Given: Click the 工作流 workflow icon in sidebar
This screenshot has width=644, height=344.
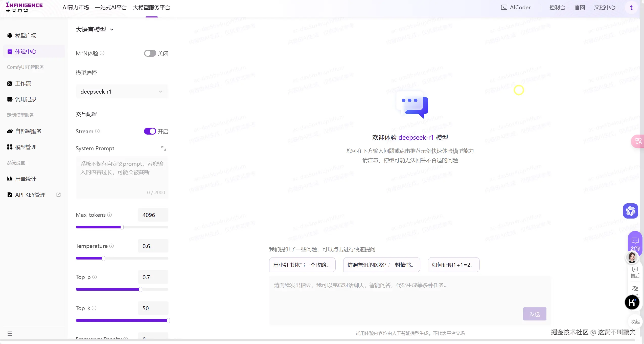Looking at the screenshot, I should (x=10, y=83).
